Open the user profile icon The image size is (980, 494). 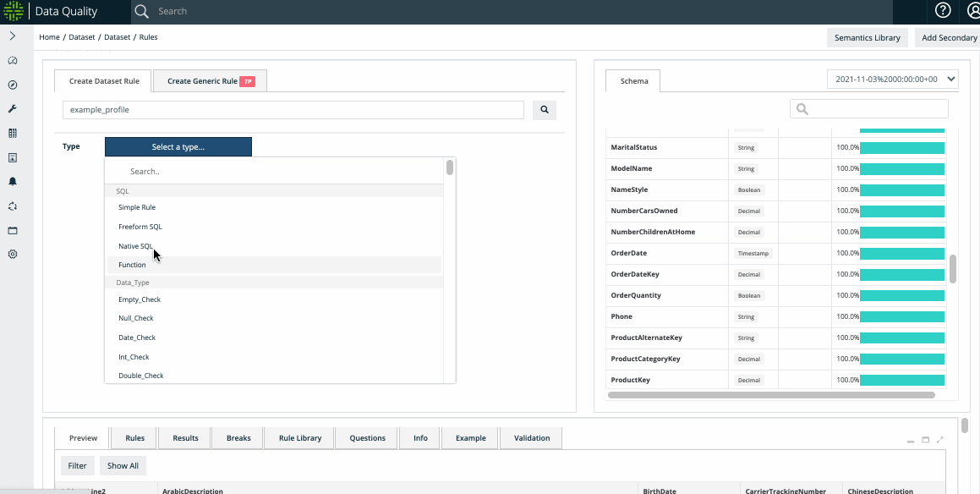969,11
